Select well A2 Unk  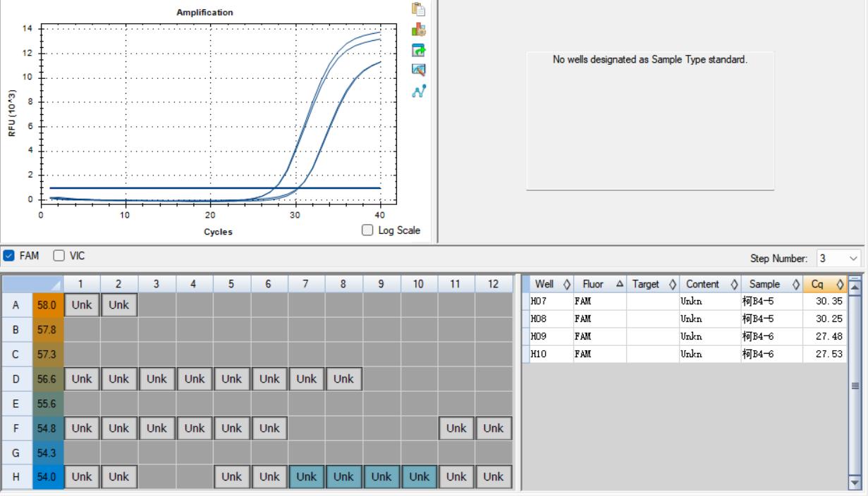(x=119, y=305)
